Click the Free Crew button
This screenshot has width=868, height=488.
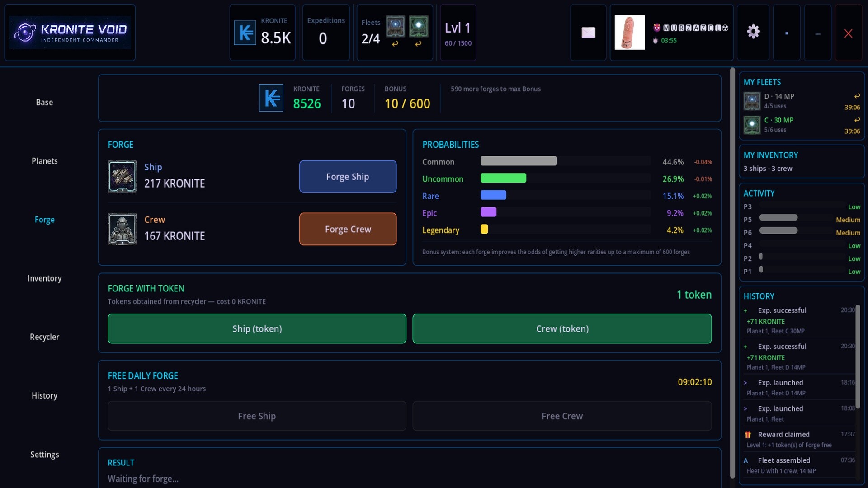(562, 416)
